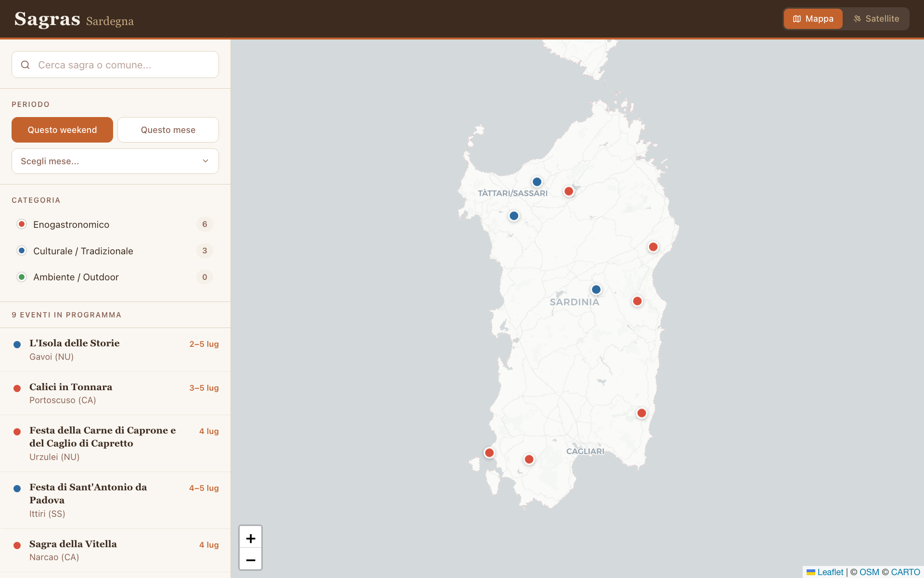924x578 pixels.
Task: Click the chevron in the month selector
Action: click(x=205, y=161)
